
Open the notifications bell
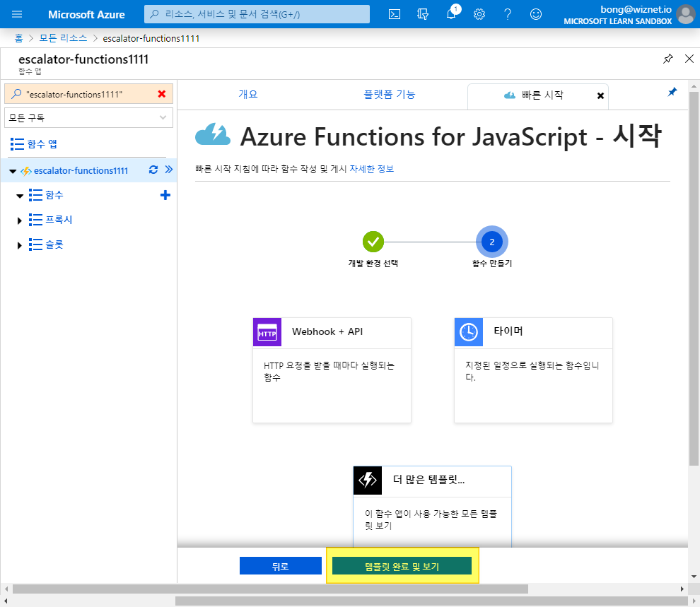[x=451, y=14]
